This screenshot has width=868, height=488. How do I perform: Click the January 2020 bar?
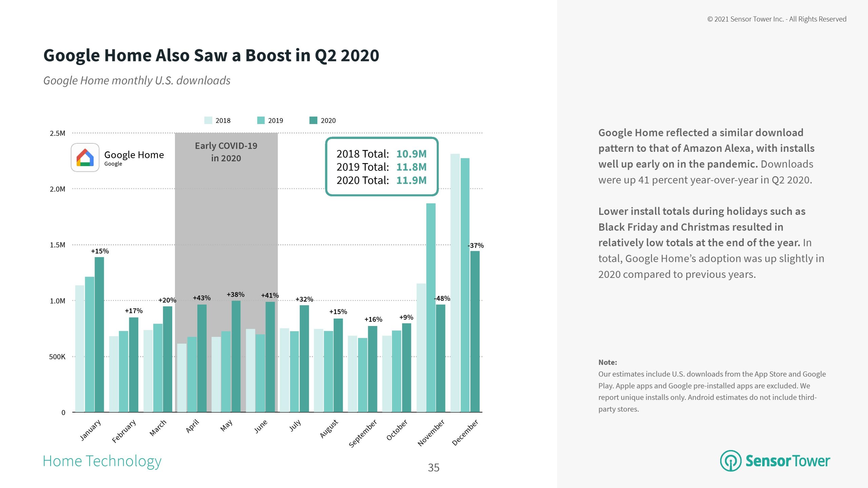99,334
